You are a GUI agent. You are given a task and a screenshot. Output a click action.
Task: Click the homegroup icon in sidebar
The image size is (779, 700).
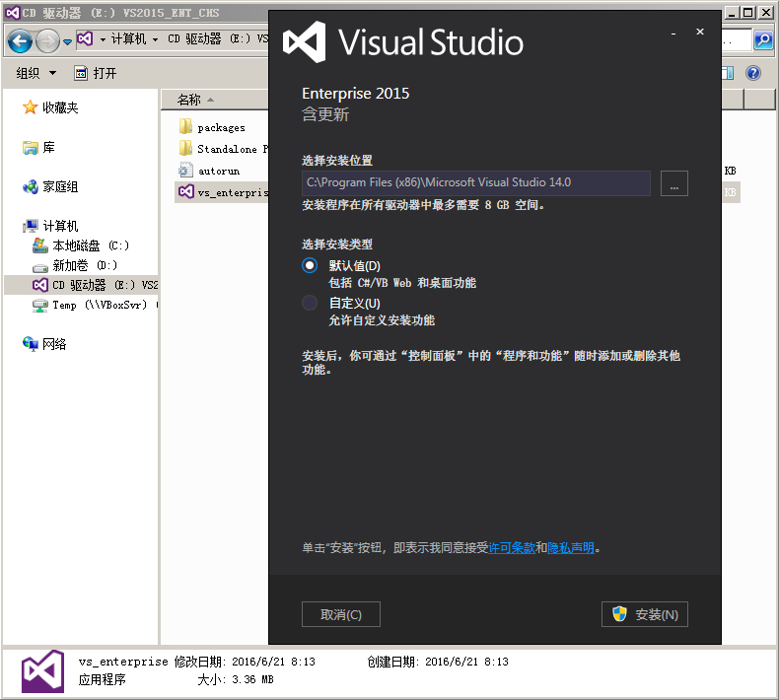(x=30, y=186)
